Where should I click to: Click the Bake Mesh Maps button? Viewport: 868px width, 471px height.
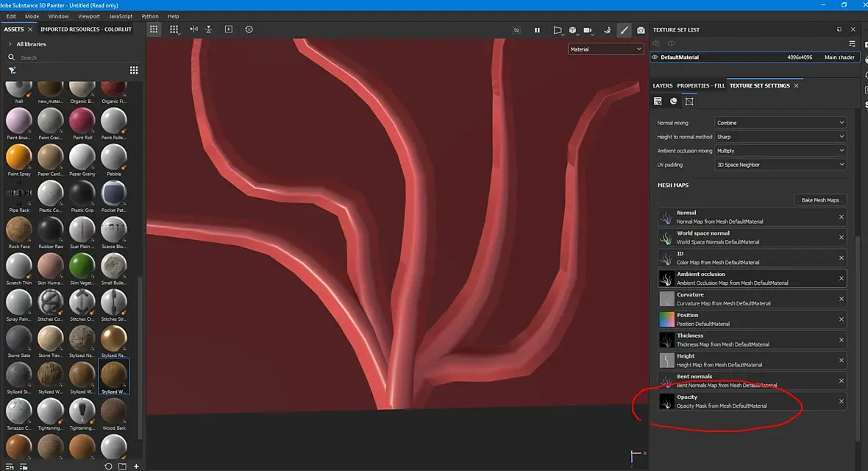coord(820,200)
